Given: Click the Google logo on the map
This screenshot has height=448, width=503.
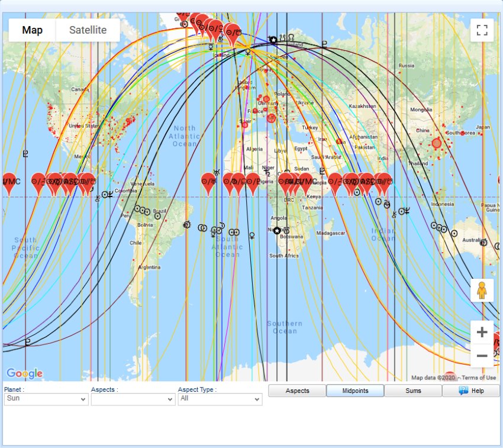Looking at the screenshot, I should pyautogui.click(x=24, y=373).
